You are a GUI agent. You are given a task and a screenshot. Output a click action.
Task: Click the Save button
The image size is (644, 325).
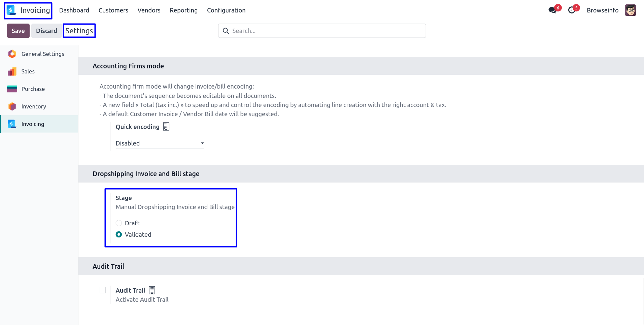(x=18, y=31)
